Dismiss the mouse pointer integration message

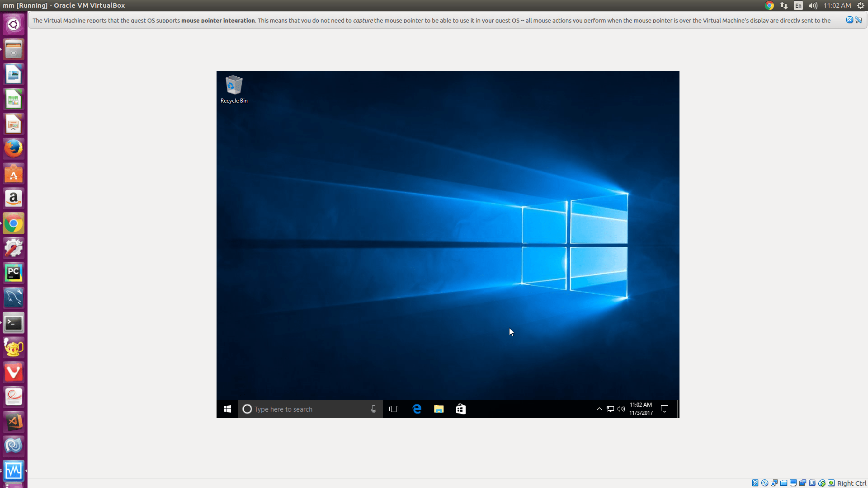tap(850, 20)
